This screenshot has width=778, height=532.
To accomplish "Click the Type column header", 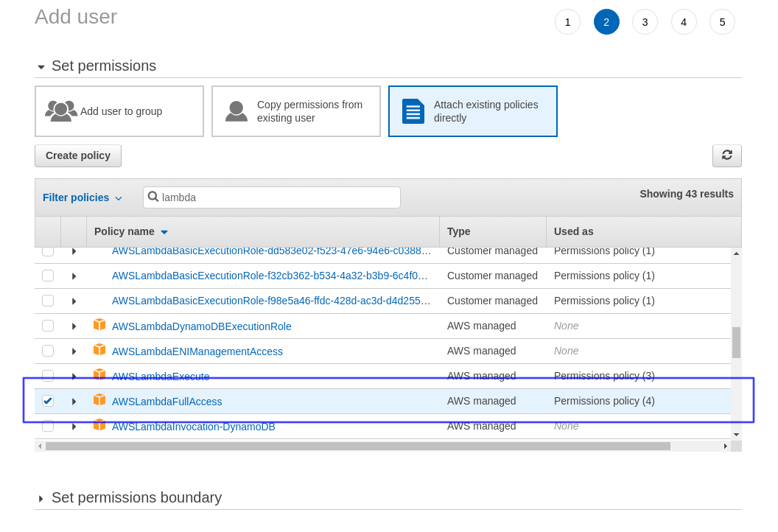I will pyautogui.click(x=493, y=232).
